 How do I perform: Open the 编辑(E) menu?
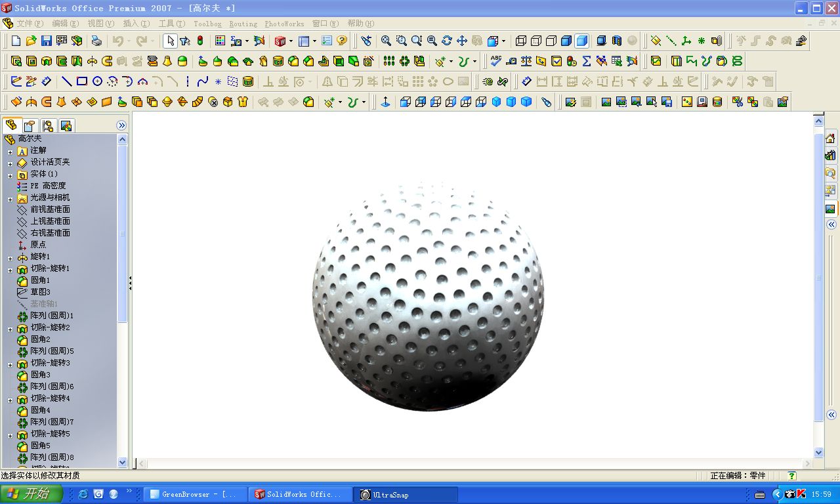(65, 24)
